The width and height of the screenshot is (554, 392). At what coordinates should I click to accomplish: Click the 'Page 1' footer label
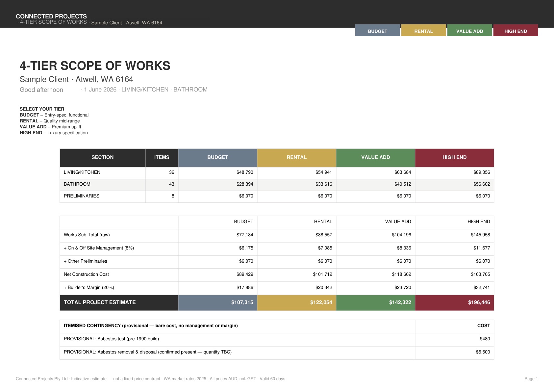[x=531, y=379]
